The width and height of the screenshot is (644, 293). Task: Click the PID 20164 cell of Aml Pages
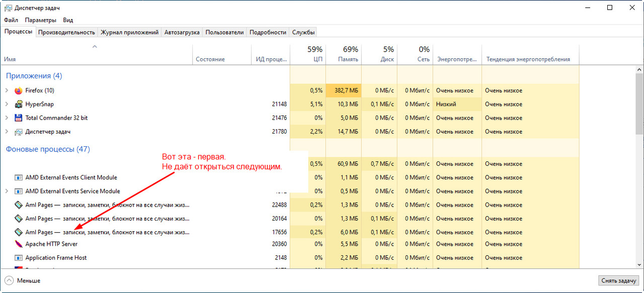[x=279, y=219]
